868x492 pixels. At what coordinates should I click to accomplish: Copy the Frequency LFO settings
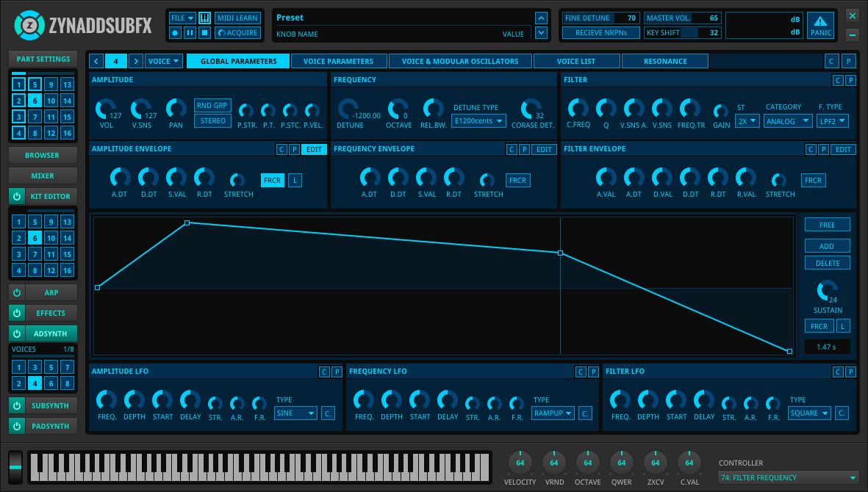coord(581,372)
